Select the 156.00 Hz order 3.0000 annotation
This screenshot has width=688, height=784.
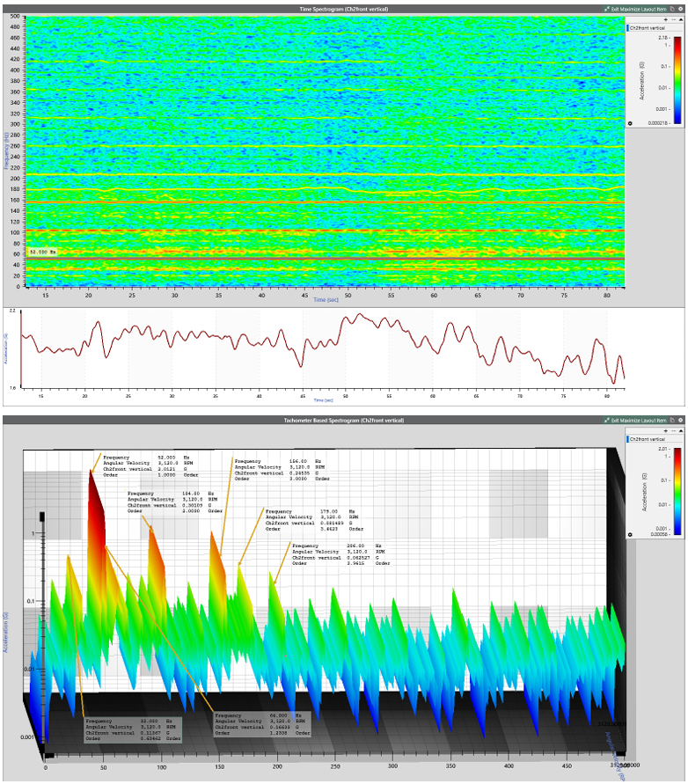tap(282, 470)
